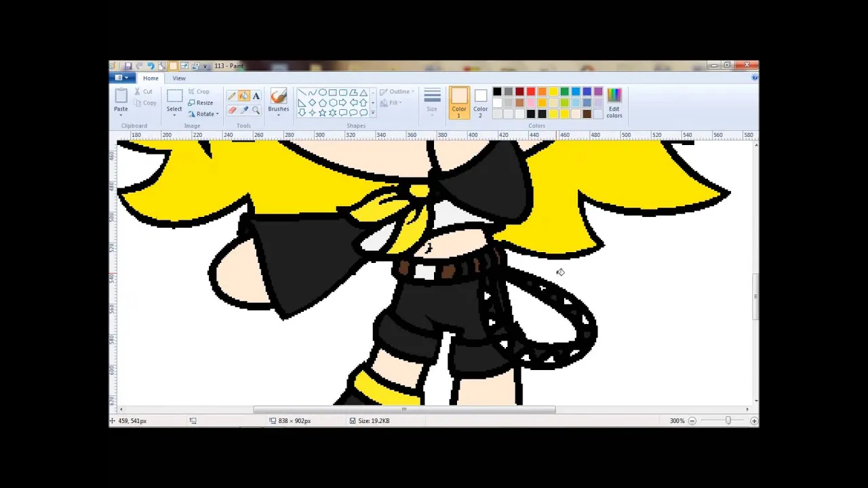The width and height of the screenshot is (868, 488).
Task: Select the Magnifier tool
Action: pos(256,110)
